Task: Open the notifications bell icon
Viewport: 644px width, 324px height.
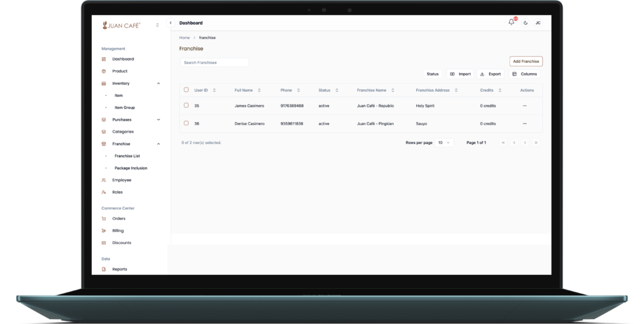Action: [x=511, y=23]
